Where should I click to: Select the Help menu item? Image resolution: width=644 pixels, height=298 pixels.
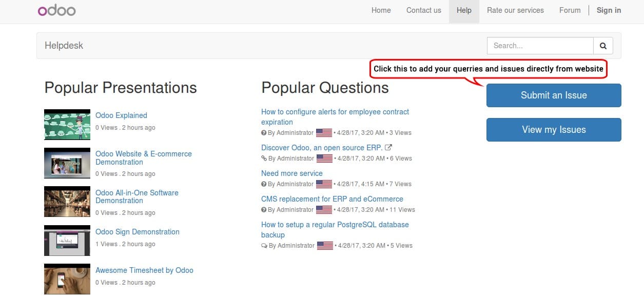tap(464, 10)
